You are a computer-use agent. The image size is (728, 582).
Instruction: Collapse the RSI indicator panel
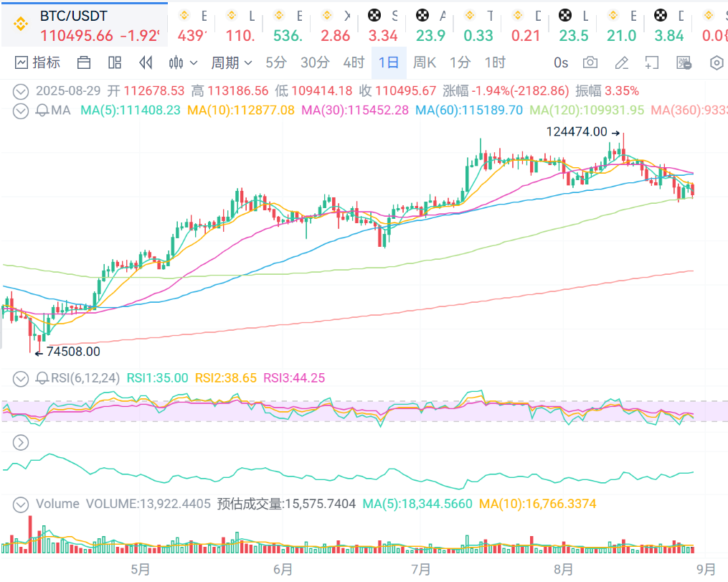(x=20, y=379)
